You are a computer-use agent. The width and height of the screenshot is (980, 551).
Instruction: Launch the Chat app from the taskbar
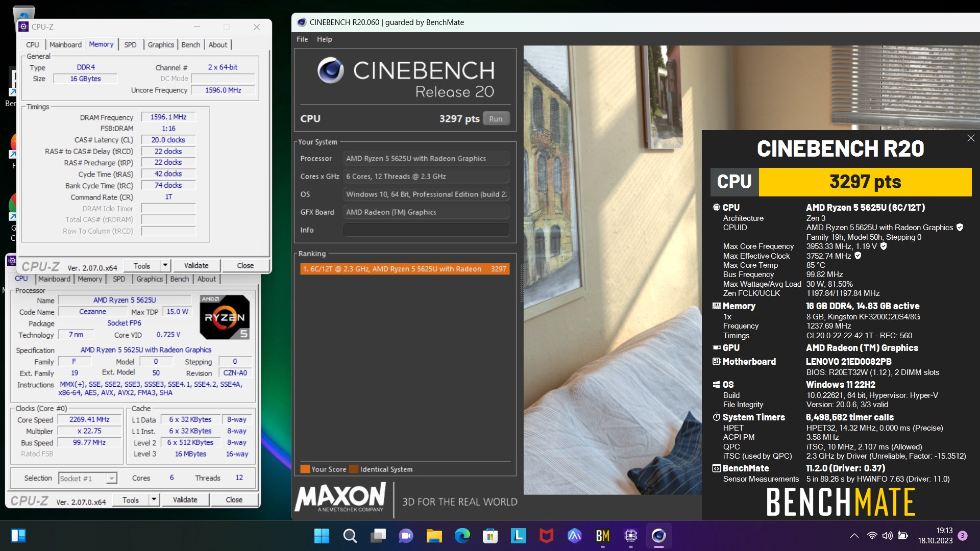[x=406, y=536]
